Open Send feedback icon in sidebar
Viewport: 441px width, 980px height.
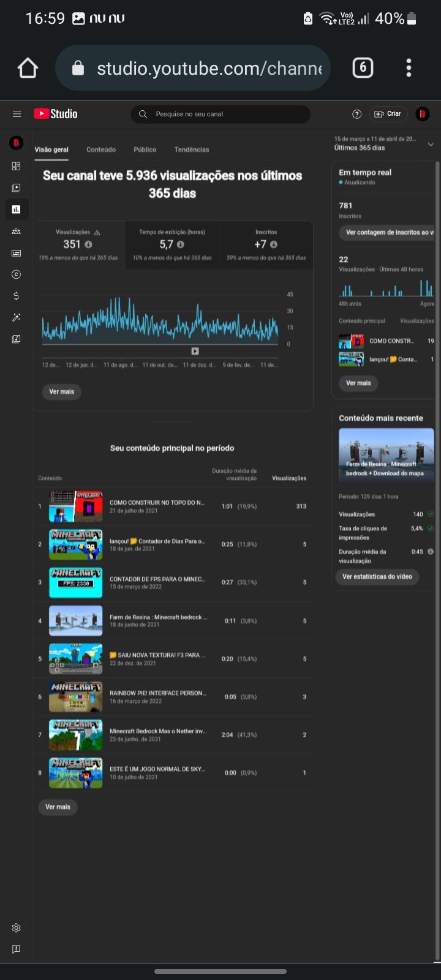[17, 949]
